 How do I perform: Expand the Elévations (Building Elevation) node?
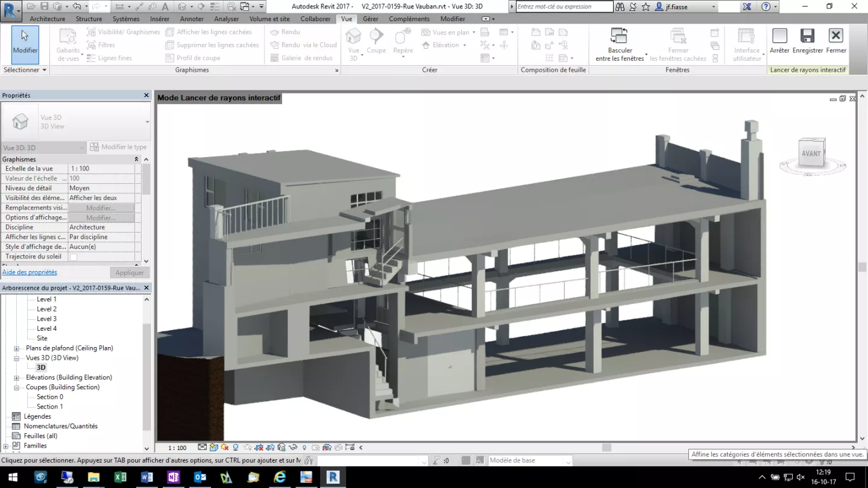(x=17, y=378)
